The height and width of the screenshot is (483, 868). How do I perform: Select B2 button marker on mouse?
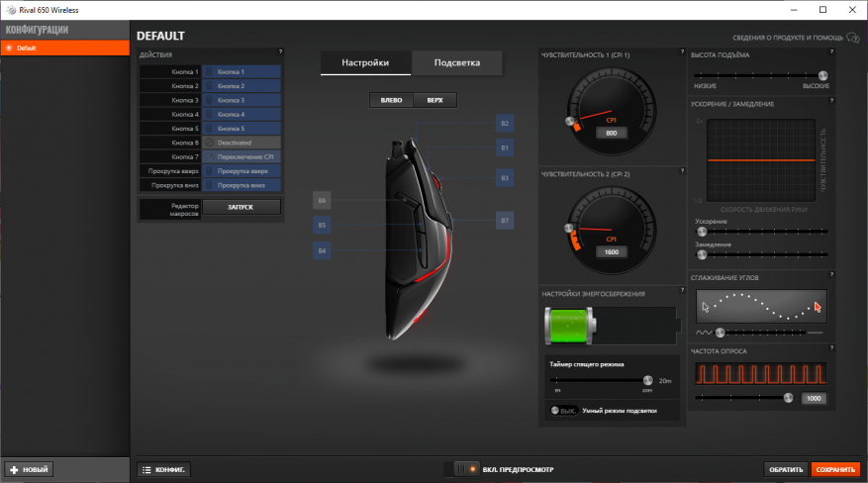505,123
